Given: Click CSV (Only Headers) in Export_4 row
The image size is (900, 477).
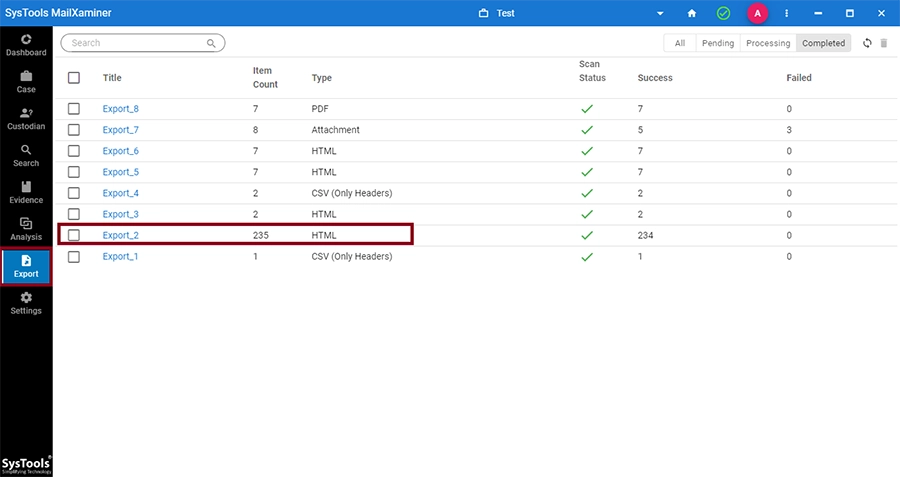Looking at the screenshot, I should (352, 193).
